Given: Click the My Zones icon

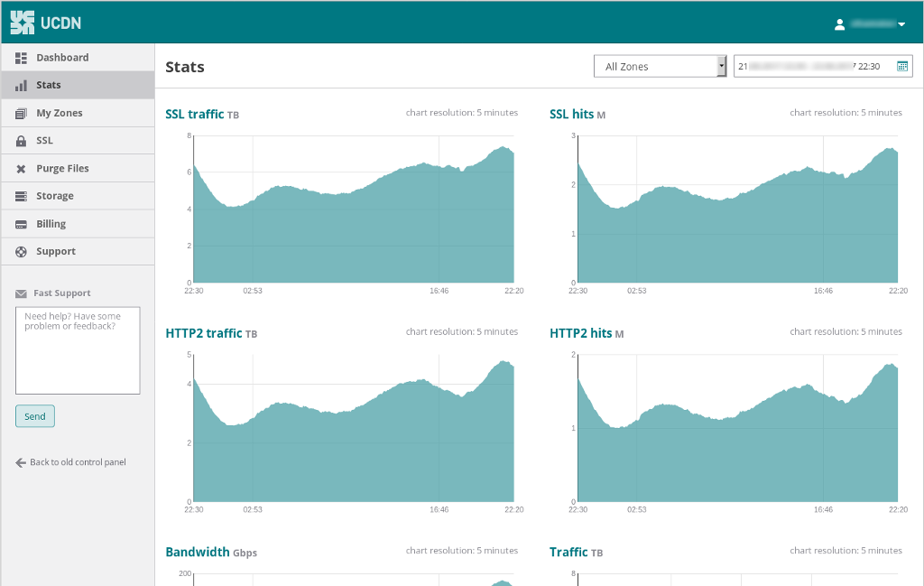Looking at the screenshot, I should (21, 113).
